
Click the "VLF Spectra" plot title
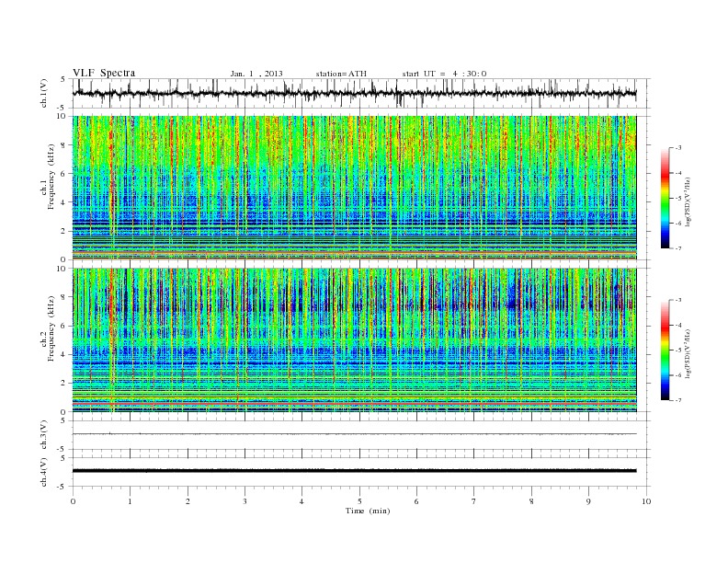(x=104, y=73)
